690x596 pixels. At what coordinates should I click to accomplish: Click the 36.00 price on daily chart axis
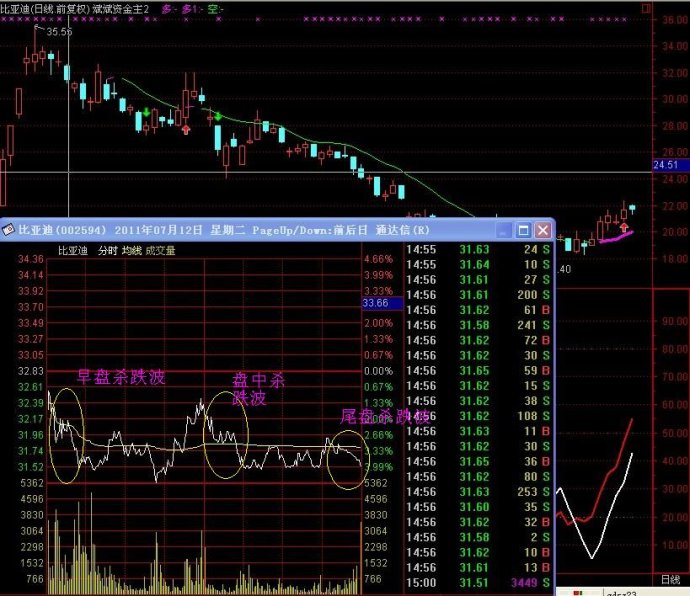pos(675,19)
